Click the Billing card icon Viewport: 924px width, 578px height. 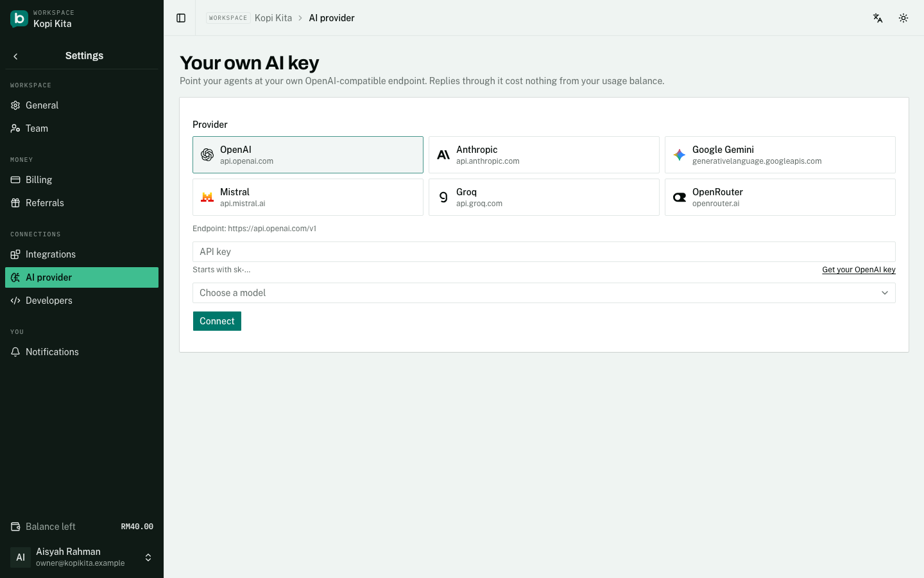tap(15, 180)
